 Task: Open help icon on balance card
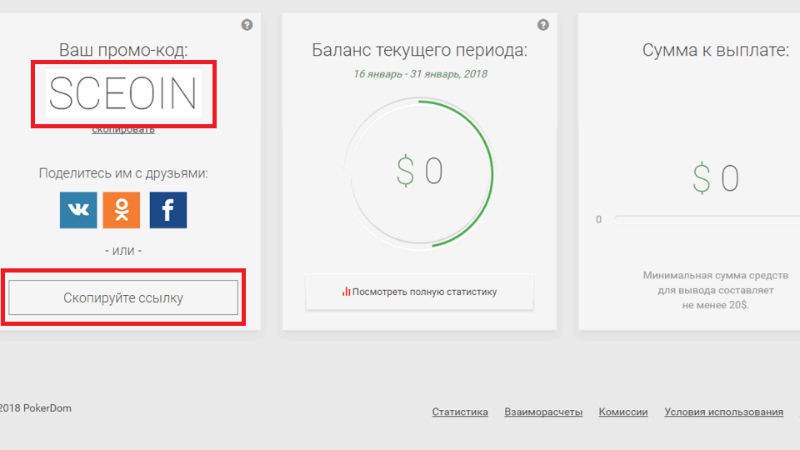click(x=543, y=24)
